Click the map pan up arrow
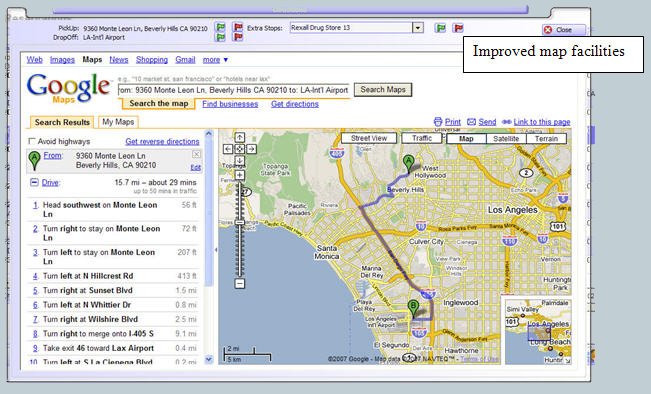This screenshot has height=394, width=651. [x=240, y=137]
